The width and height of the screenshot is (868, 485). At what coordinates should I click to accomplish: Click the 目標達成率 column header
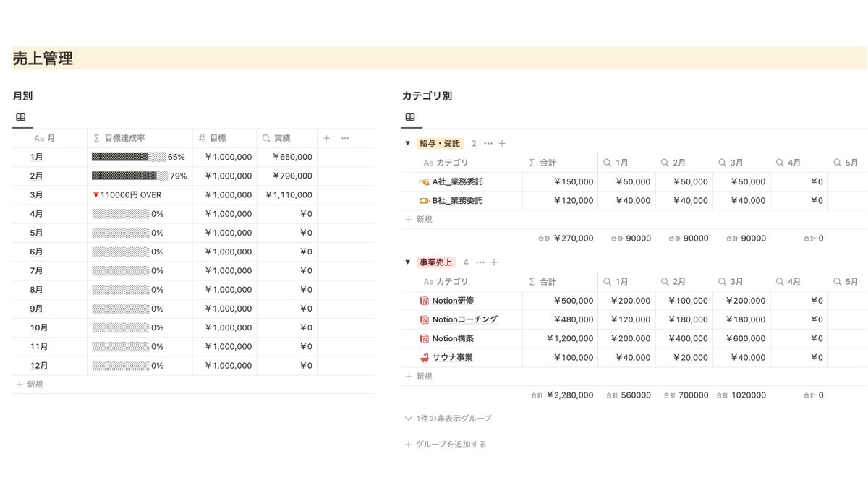tap(140, 138)
